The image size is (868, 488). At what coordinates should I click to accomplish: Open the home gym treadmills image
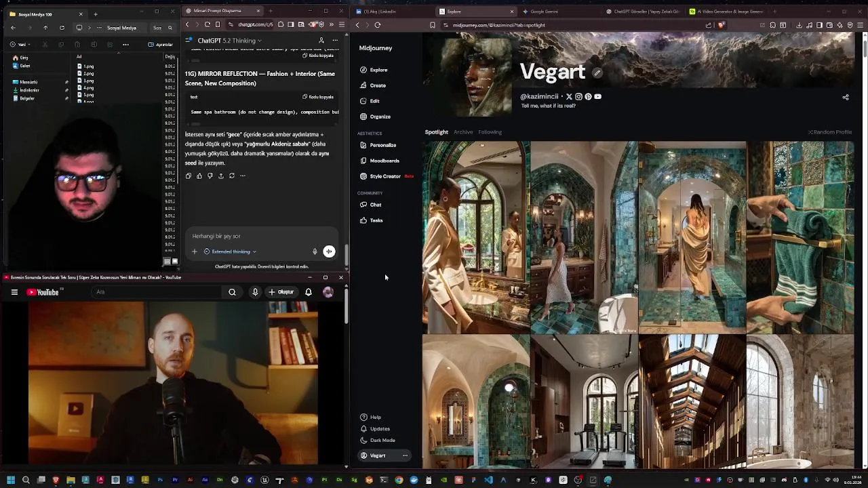pyautogui.click(x=584, y=401)
